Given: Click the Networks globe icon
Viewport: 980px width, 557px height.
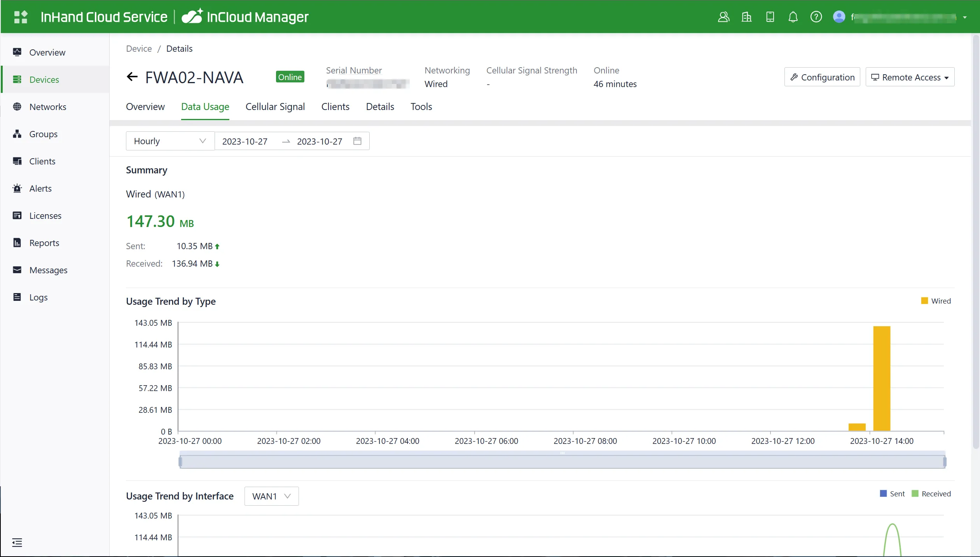Looking at the screenshot, I should (17, 107).
